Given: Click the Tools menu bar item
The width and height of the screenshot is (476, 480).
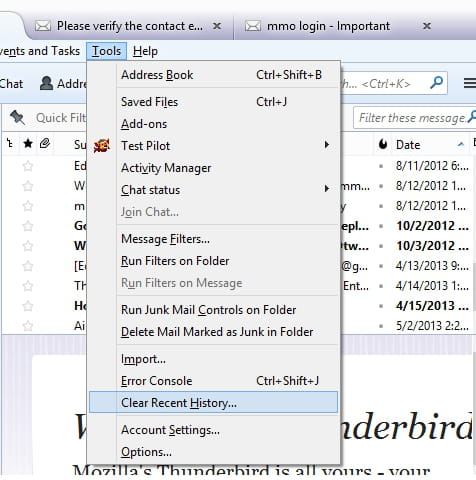Looking at the screenshot, I should (106, 51).
